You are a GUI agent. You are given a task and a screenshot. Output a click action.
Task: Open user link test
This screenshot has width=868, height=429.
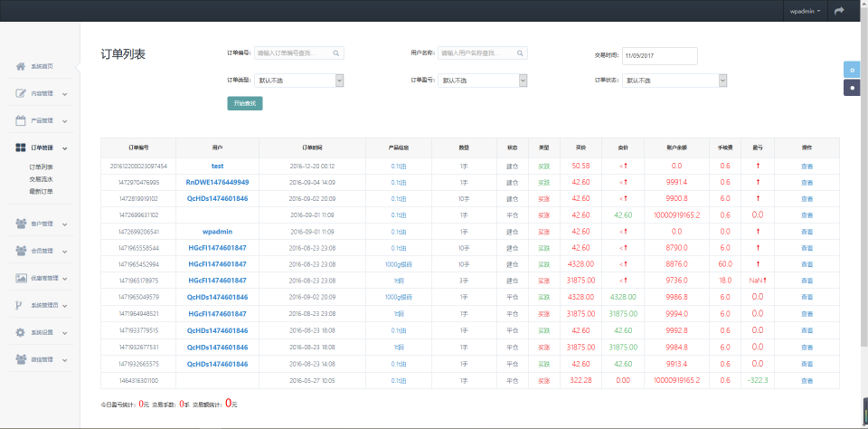point(217,166)
